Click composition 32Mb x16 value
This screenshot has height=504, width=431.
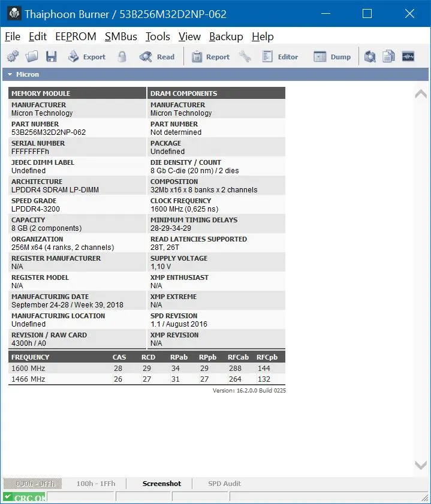204,189
